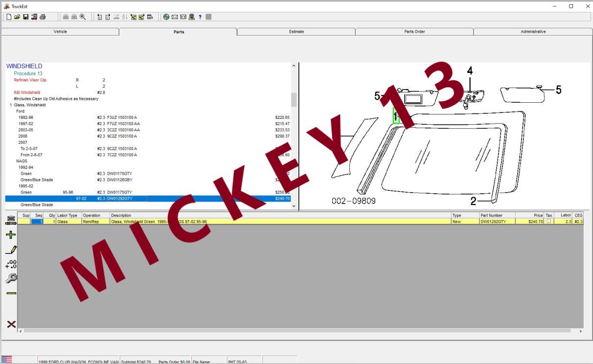
Task: Click the parts list scrollbar down arrow
Action: [x=294, y=206]
